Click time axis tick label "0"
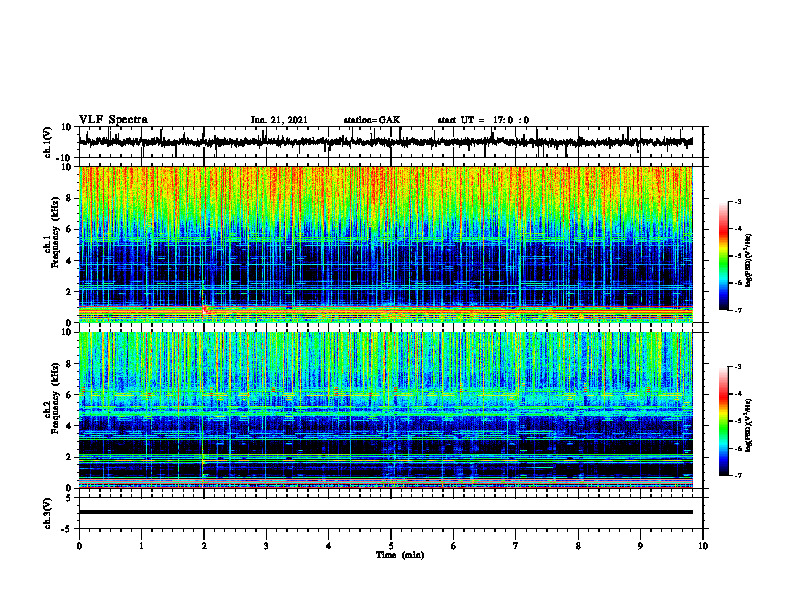792x612 pixels. [x=79, y=546]
